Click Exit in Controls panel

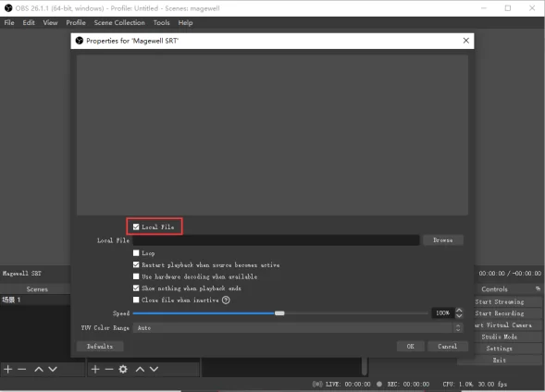coord(500,360)
